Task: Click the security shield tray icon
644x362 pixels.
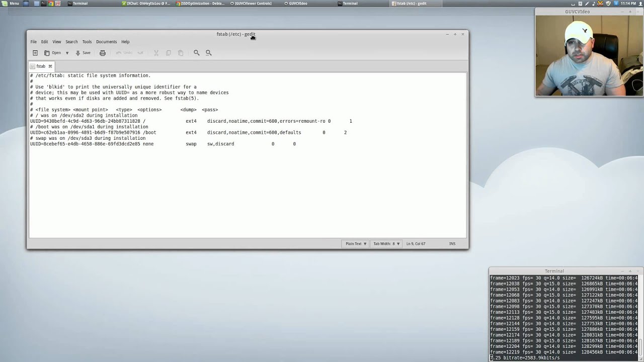Action: click(608, 4)
